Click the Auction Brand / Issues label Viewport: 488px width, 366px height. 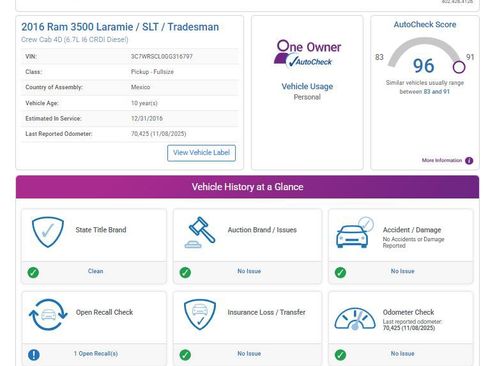click(262, 230)
